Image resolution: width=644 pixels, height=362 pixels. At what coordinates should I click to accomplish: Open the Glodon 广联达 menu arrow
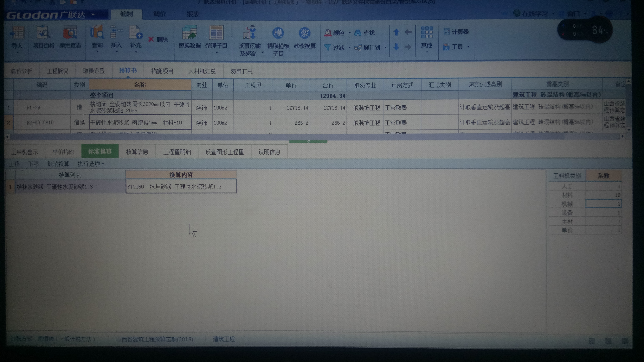point(93,15)
